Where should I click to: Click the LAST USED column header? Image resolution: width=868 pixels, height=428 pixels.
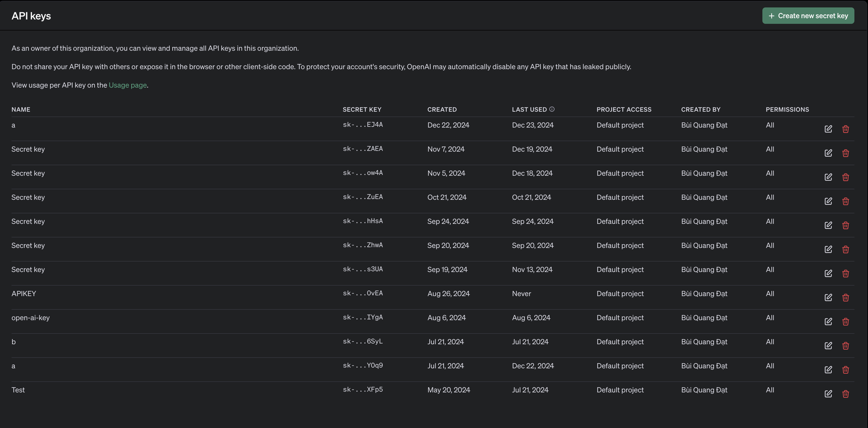point(529,109)
